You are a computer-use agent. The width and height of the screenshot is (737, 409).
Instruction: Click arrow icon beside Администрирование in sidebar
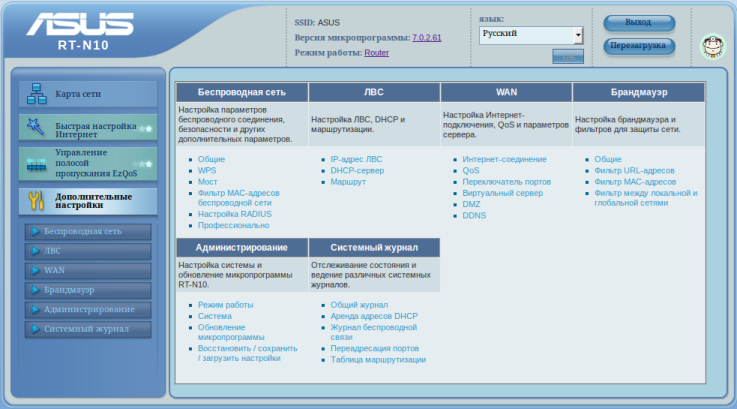coord(35,309)
